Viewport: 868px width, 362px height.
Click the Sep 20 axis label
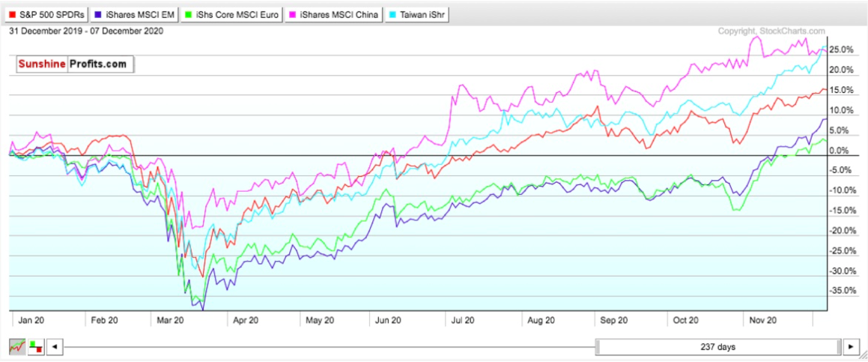pyautogui.click(x=614, y=320)
